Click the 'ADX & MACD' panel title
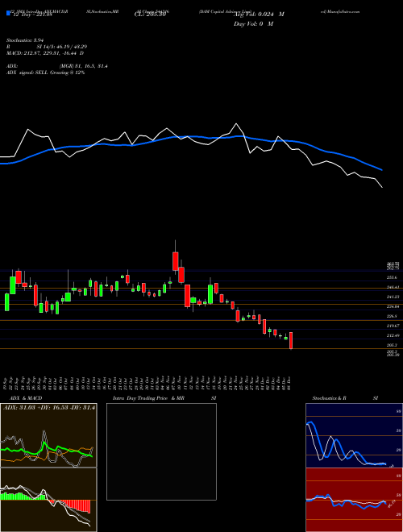This screenshot has width=403, height=532. [26, 398]
